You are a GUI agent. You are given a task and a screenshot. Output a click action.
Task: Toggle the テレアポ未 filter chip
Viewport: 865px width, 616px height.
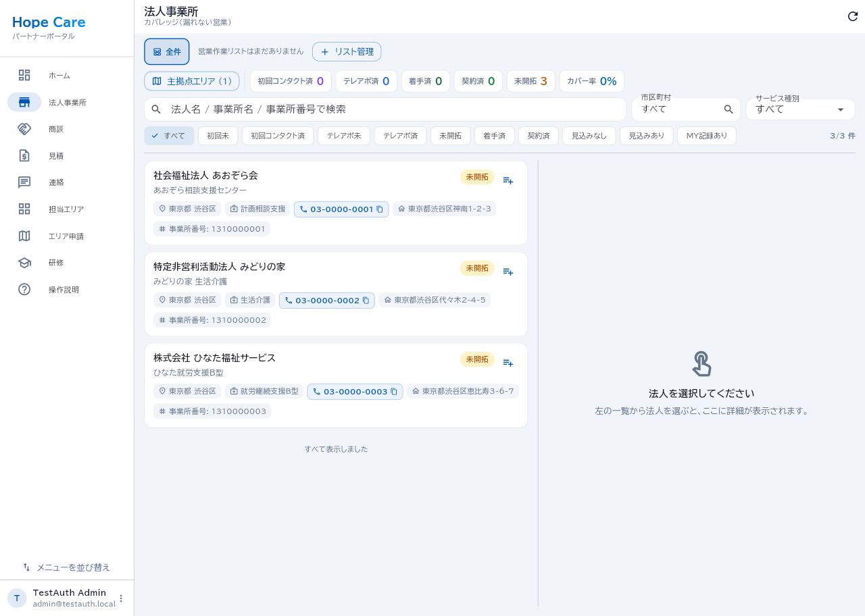344,136
